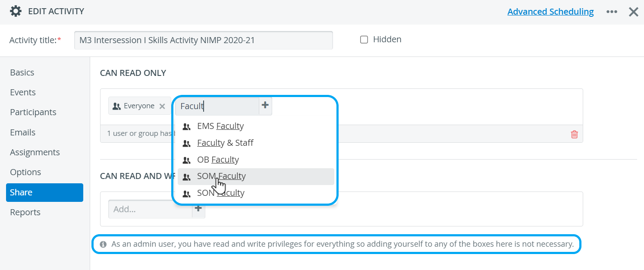The height and width of the screenshot is (270, 644).
Task: Click the plus button beside Add... field
Action: (198, 209)
